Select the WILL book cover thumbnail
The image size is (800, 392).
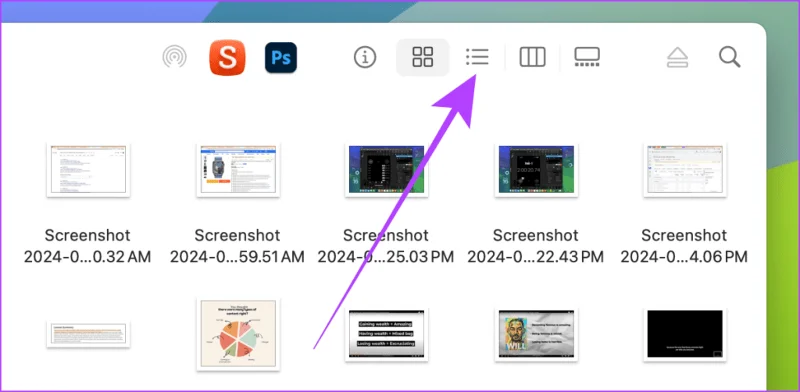pyautogui.click(x=536, y=334)
